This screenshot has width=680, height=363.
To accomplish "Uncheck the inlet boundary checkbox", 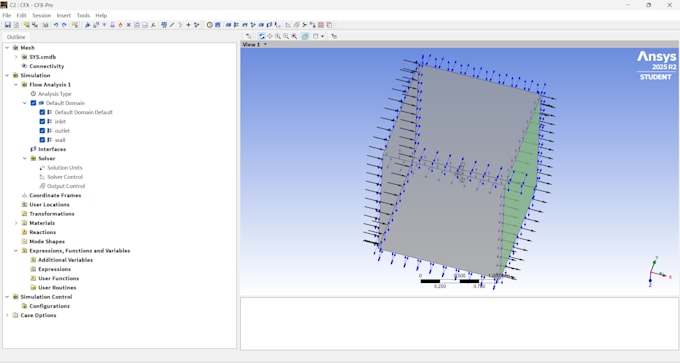I will tap(42, 121).
